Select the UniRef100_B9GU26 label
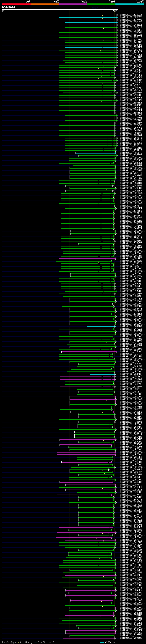The width and height of the screenshot is (146, 644). [131, 35]
